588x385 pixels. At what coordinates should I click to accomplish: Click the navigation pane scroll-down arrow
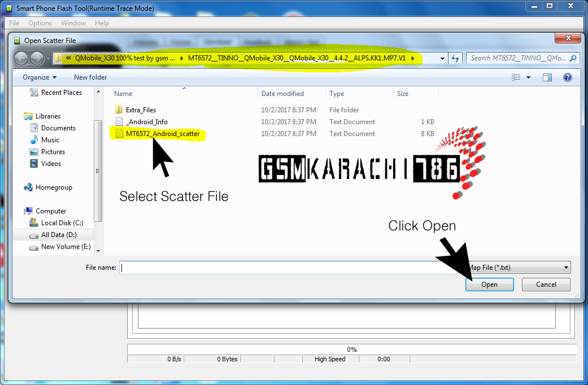tap(98, 251)
